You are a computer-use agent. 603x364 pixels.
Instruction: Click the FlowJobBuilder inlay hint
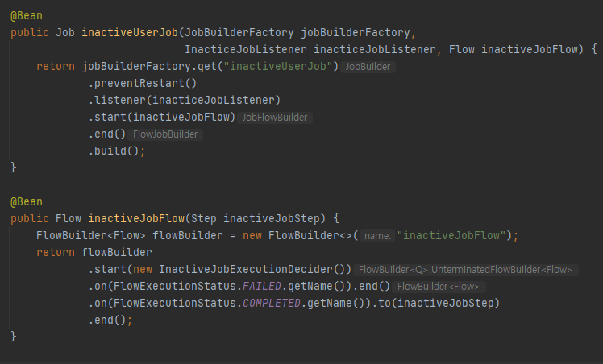click(x=165, y=134)
